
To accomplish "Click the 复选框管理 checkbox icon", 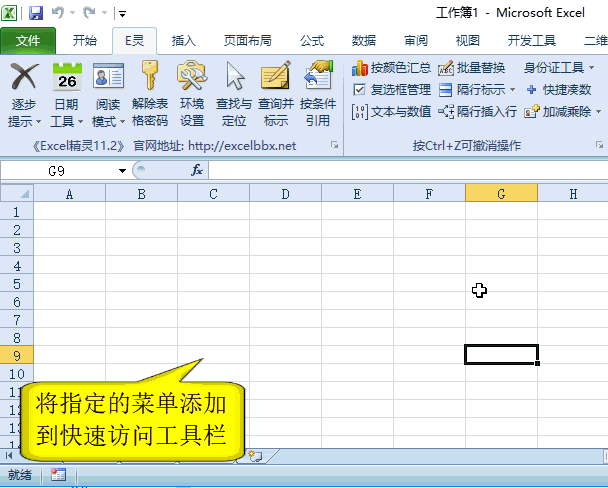I will (x=359, y=90).
